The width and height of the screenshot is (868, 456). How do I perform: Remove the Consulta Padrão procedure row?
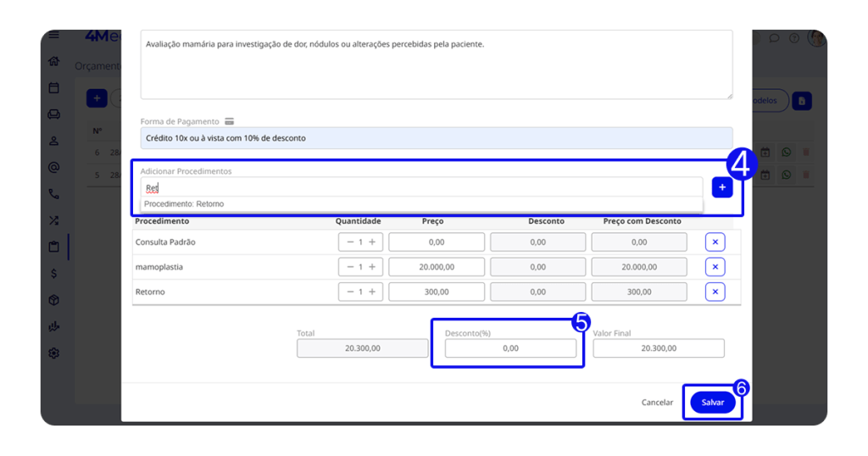pos(715,242)
